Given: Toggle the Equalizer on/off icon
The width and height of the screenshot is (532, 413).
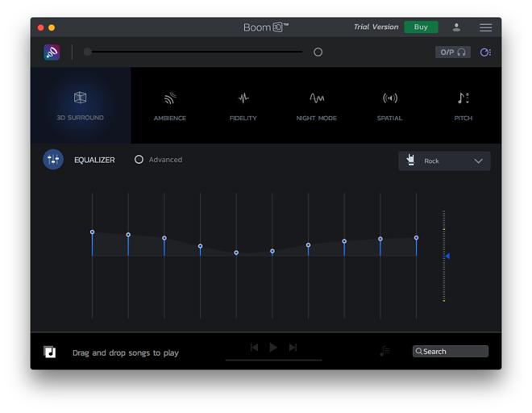Looking at the screenshot, I should click(x=53, y=159).
